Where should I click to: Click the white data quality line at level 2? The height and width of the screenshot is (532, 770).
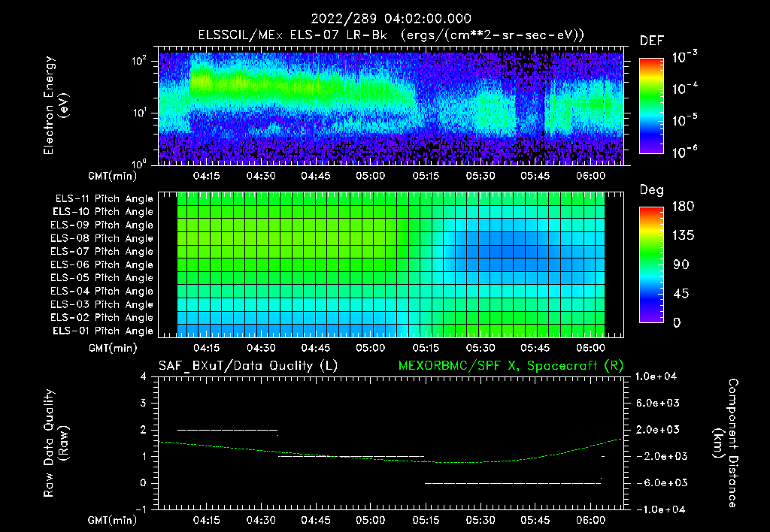(227, 431)
